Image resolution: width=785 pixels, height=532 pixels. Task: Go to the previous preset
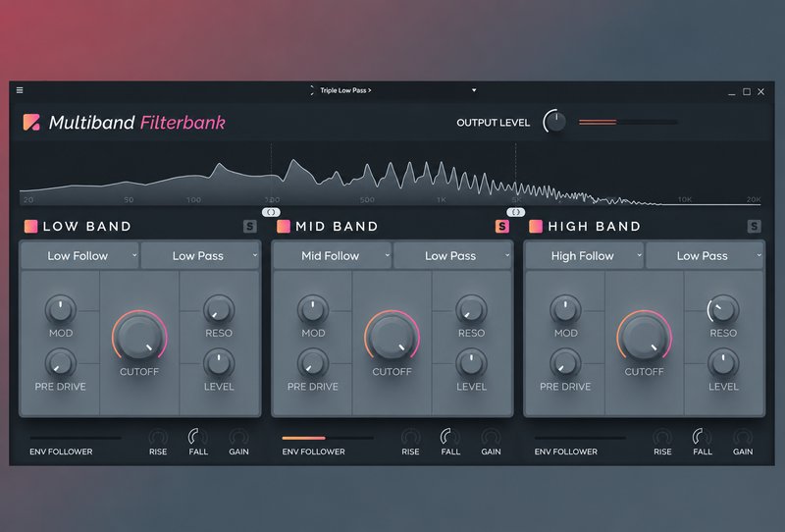(311, 90)
